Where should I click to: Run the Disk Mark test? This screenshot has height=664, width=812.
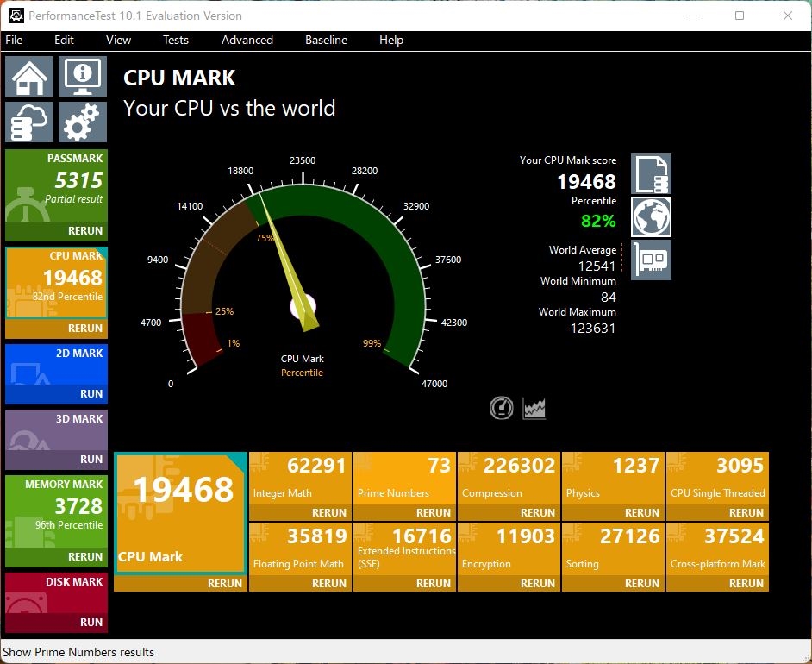pos(56,623)
